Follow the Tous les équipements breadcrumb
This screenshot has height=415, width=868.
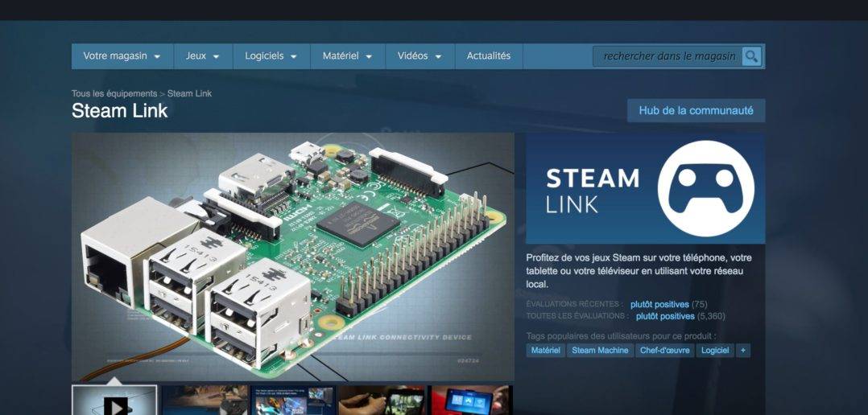tap(114, 94)
